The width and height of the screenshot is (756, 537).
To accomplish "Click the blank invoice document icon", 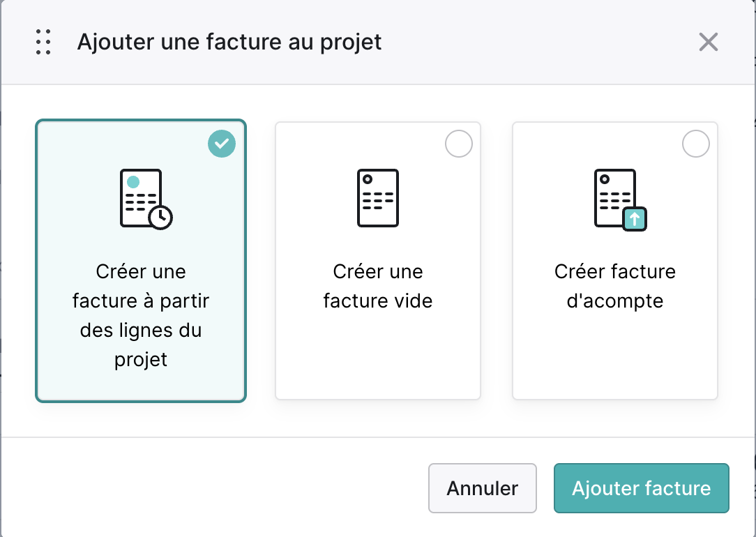I will (378, 197).
